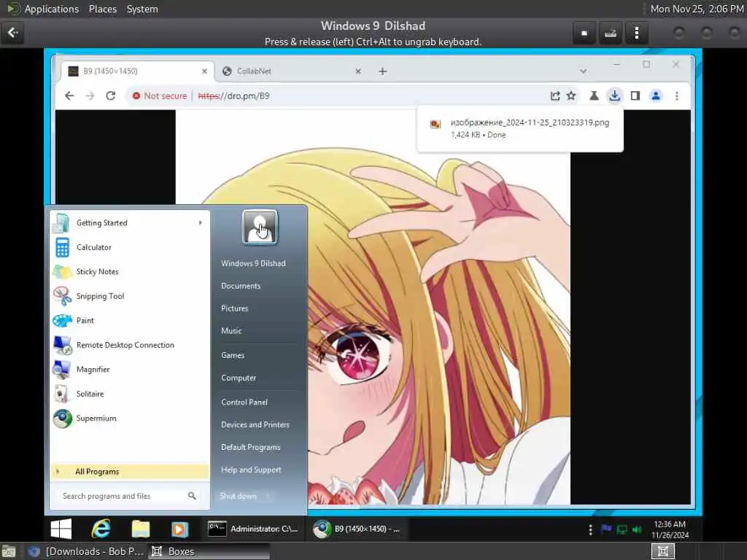
Task: Expand Getting Started submenu arrow
Action: (x=200, y=223)
